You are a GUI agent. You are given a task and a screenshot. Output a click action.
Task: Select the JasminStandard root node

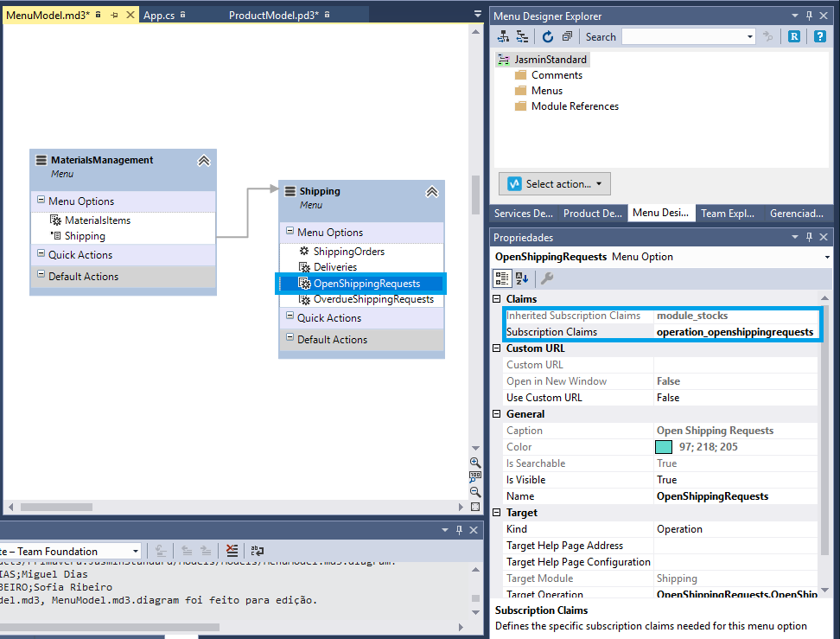point(550,60)
